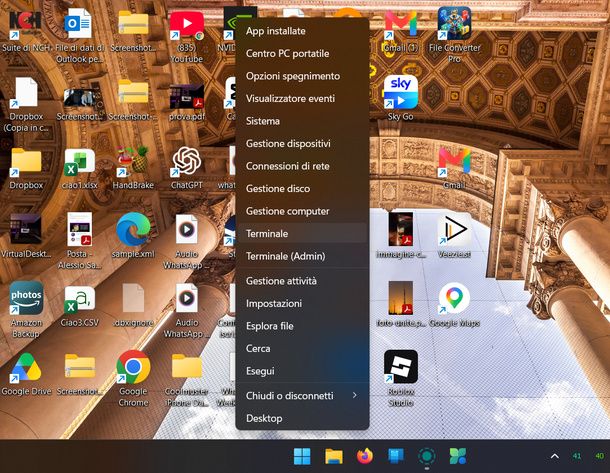610x473 pixels.
Task: Open the green clover app in taskbar
Action: (458, 456)
